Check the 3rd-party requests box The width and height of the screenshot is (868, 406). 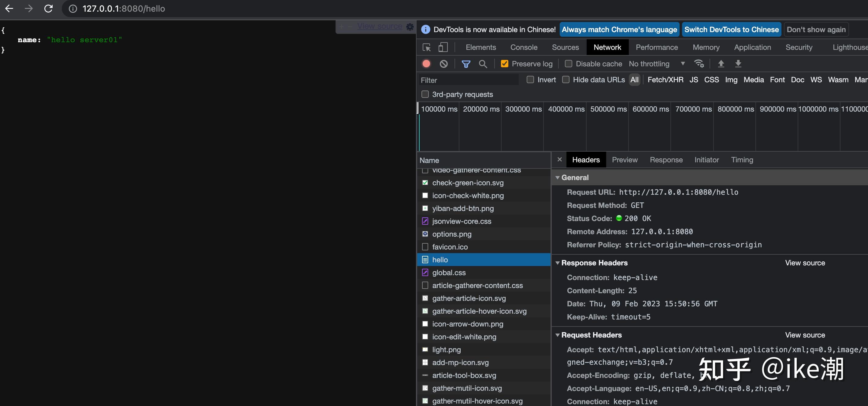(x=425, y=94)
